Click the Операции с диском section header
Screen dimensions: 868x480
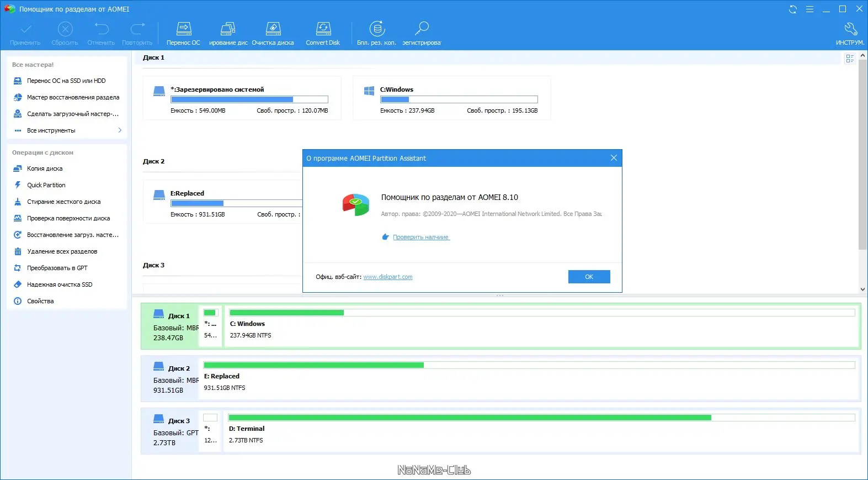[42, 152]
